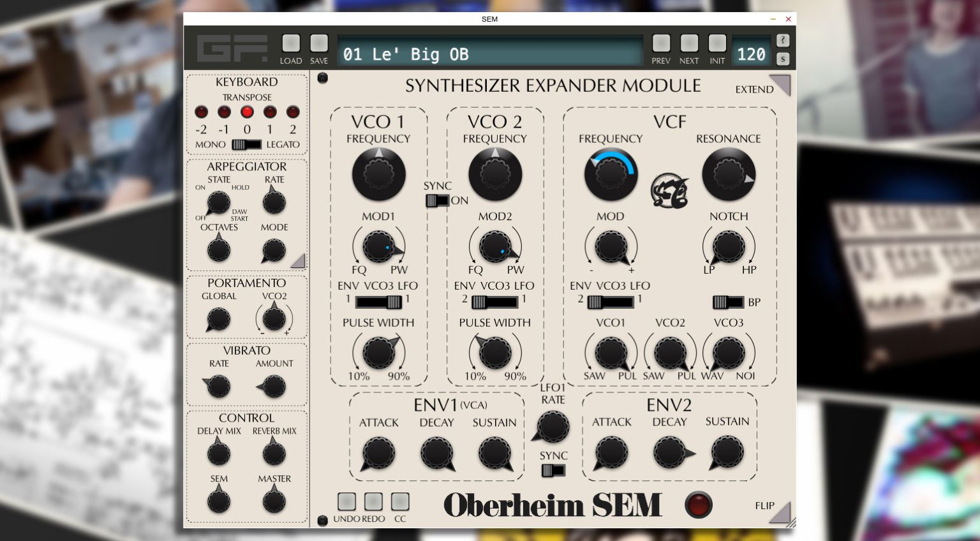Select the 0 transpose LED

coord(248,112)
